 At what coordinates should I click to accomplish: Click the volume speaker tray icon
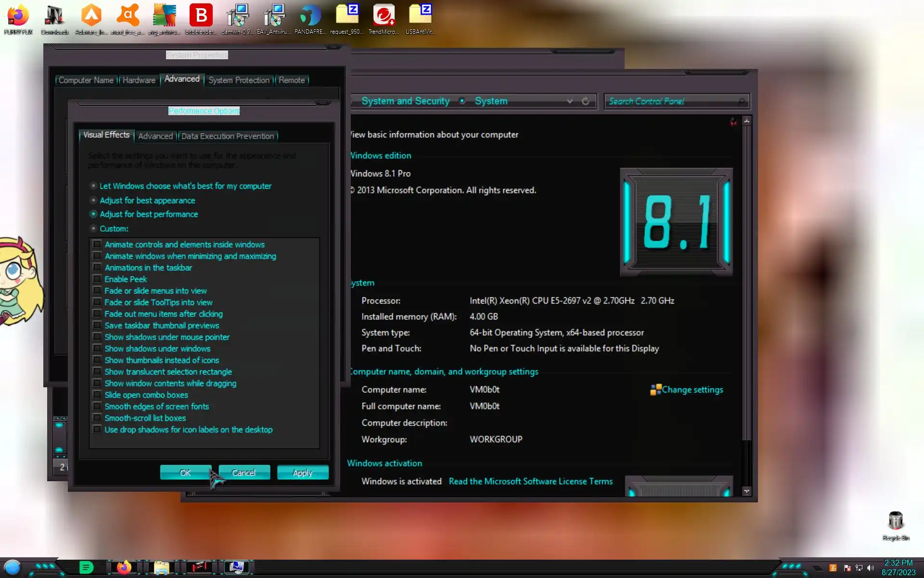pyautogui.click(x=870, y=568)
